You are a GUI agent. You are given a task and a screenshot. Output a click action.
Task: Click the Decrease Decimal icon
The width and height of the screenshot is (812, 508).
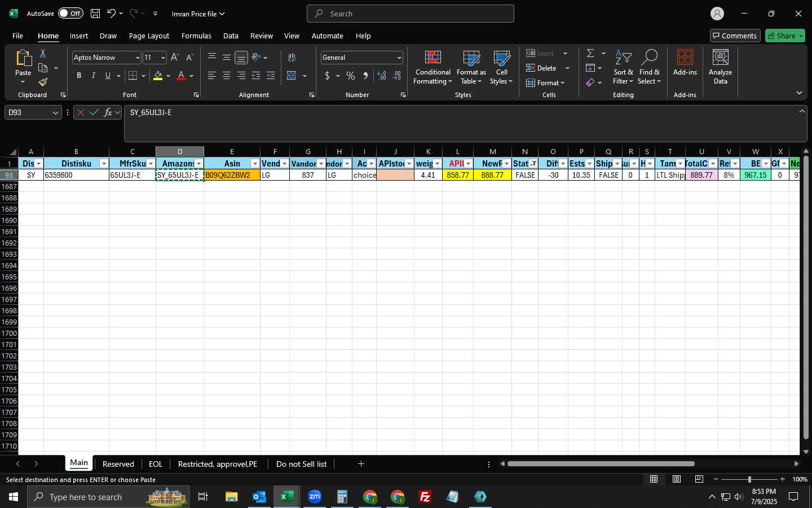(x=396, y=76)
